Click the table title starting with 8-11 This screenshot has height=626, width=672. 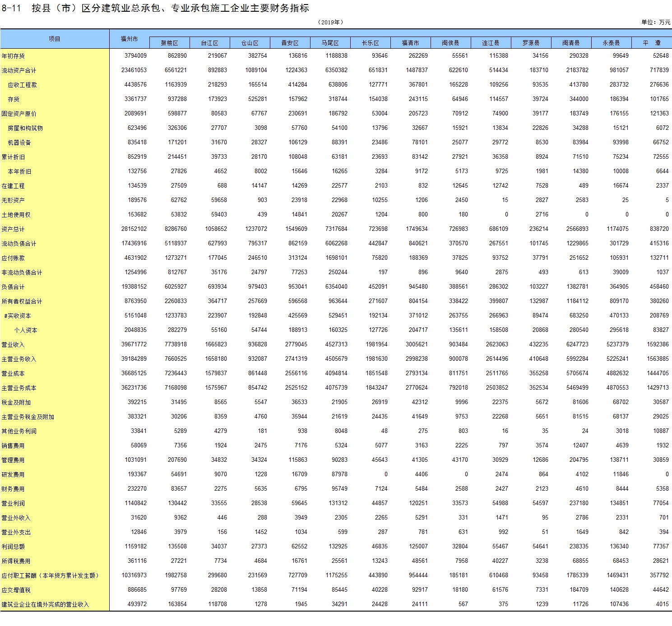[155, 8]
